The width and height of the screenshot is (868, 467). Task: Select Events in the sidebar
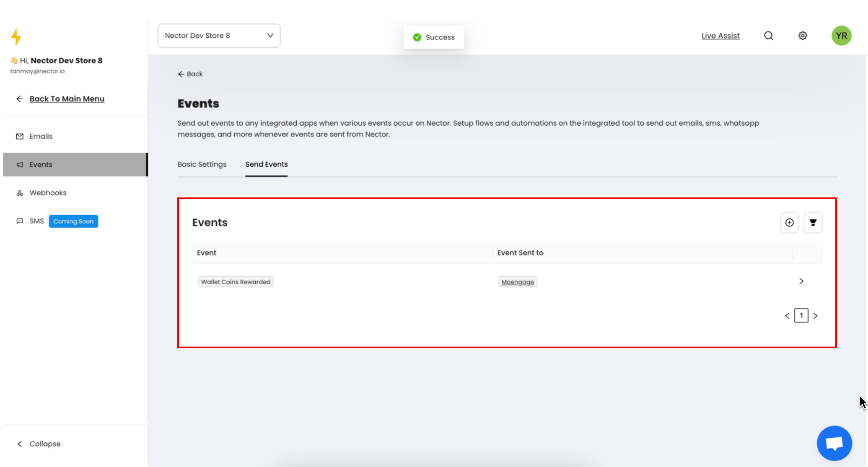[x=75, y=165]
